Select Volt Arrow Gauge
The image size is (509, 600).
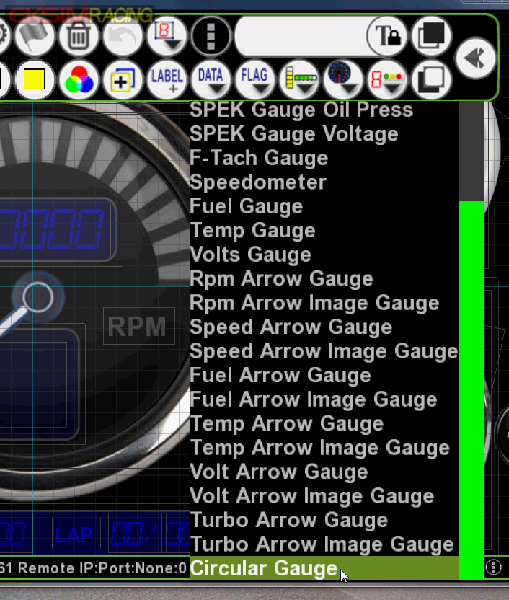(324, 472)
